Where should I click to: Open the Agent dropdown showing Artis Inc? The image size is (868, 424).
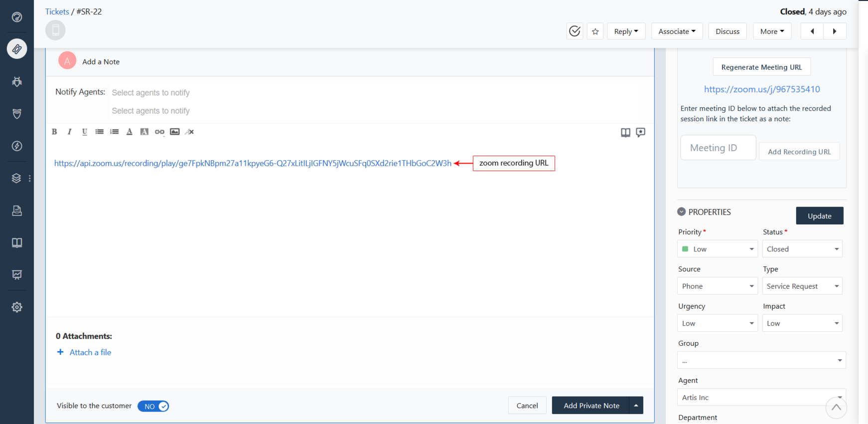(761, 397)
